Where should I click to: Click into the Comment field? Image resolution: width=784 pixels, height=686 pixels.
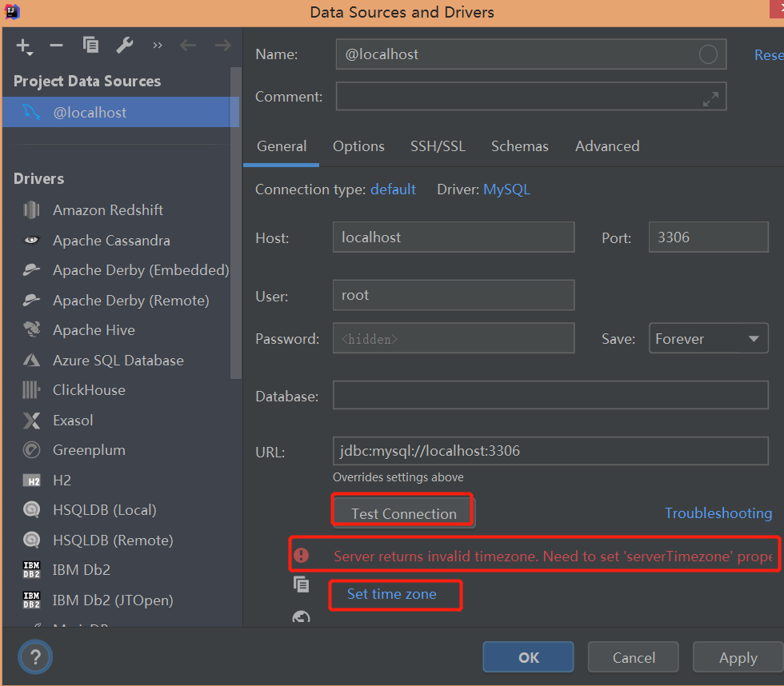pyautogui.click(x=530, y=97)
